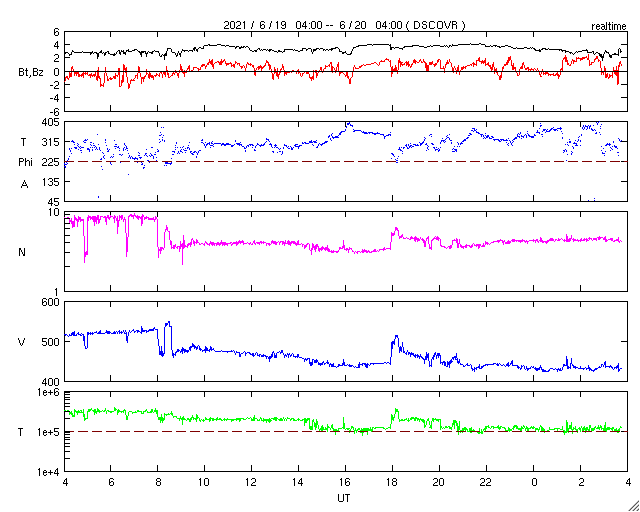
Task: Click the x-axis hour label '14'
Action: (298, 483)
